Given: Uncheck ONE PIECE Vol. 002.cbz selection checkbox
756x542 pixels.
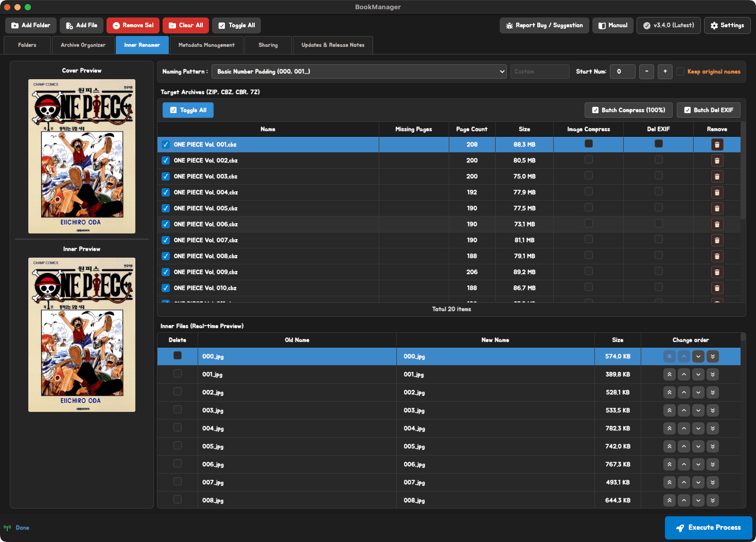Looking at the screenshot, I should click(x=166, y=160).
